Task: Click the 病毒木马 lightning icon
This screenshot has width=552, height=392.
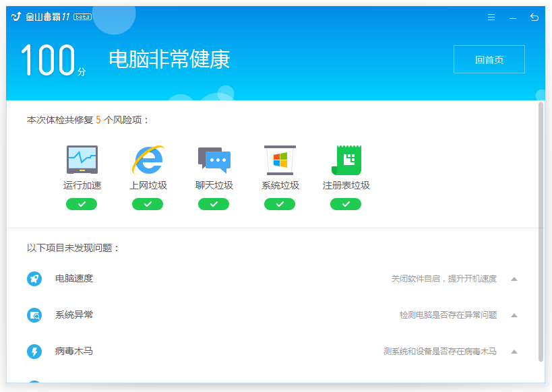Action: [34, 351]
